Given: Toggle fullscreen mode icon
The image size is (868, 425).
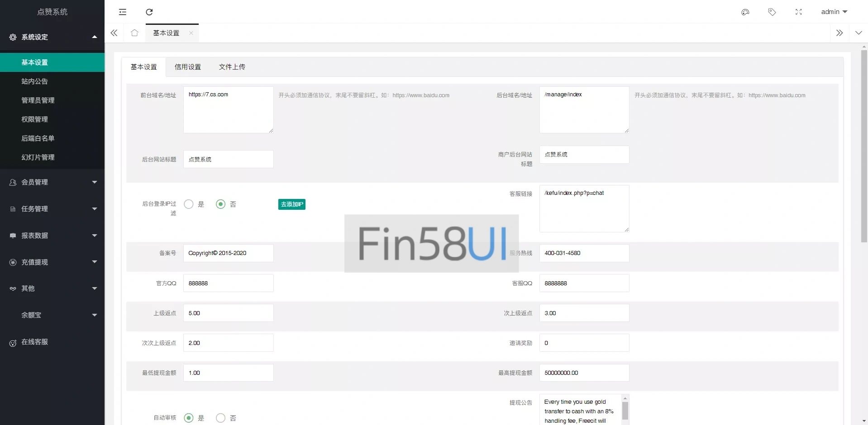Looking at the screenshot, I should 798,12.
